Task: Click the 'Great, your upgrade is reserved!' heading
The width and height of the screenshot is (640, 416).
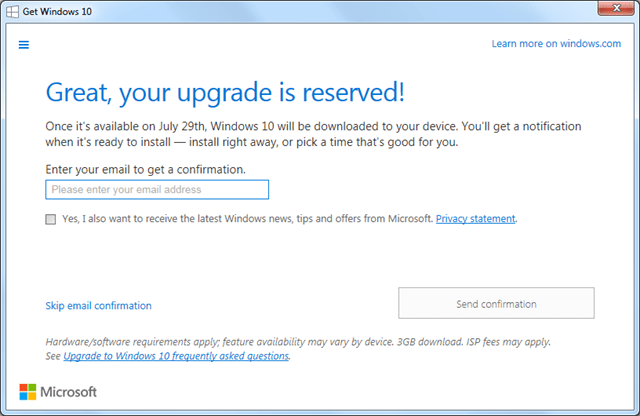Action: click(225, 93)
